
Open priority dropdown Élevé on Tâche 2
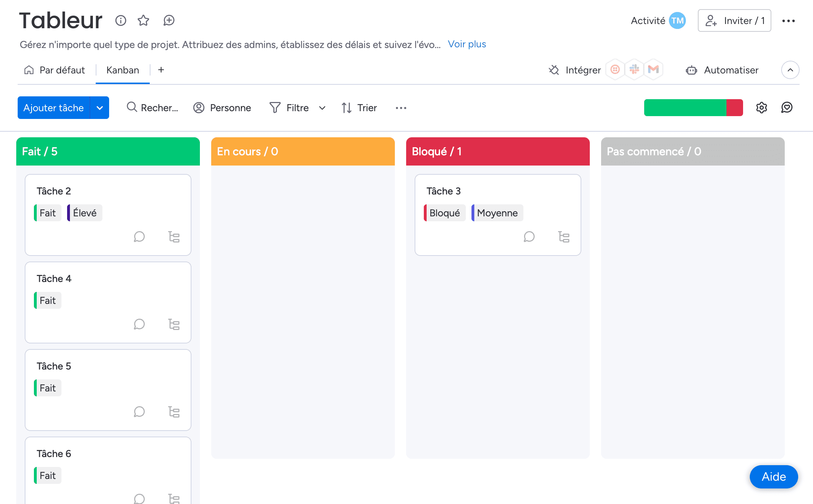tap(85, 213)
